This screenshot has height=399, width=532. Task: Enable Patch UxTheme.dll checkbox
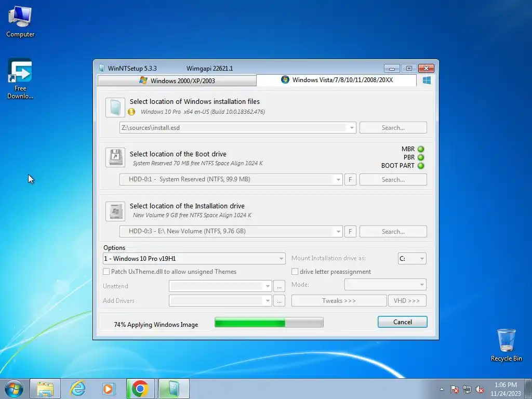pos(106,271)
